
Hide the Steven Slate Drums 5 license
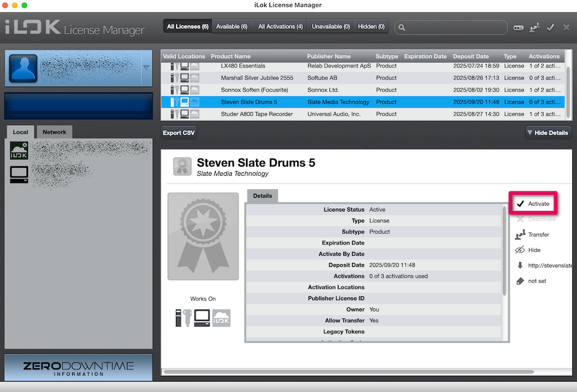tap(534, 250)
